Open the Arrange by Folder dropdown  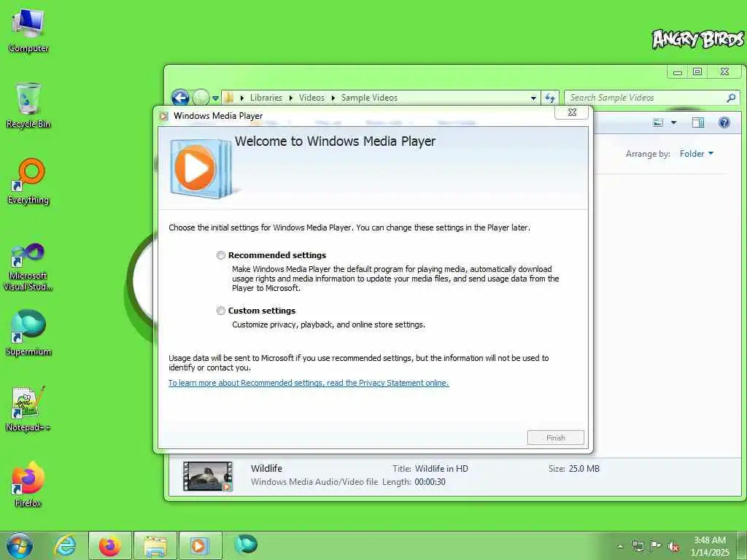(696, 154)
